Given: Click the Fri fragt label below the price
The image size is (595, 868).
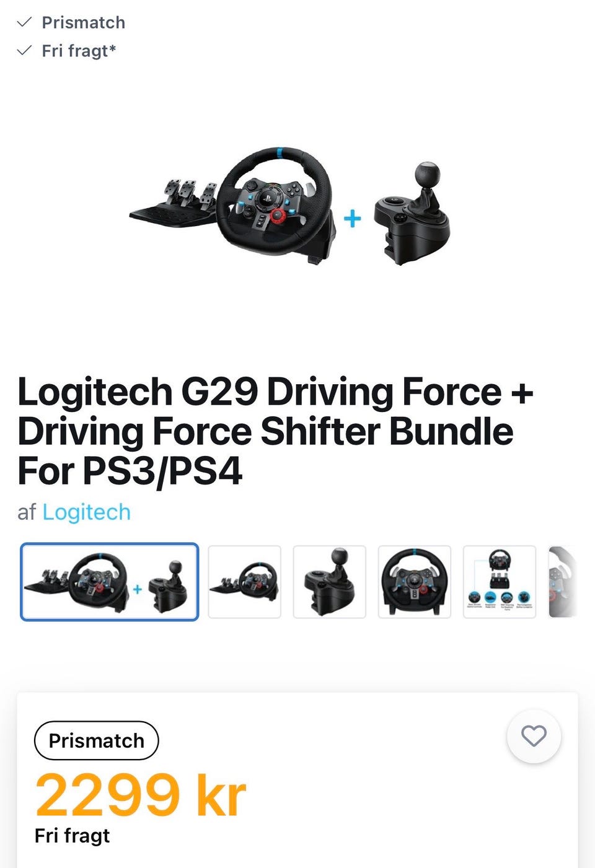Looking at the screenshot, I should pos(73,836).
